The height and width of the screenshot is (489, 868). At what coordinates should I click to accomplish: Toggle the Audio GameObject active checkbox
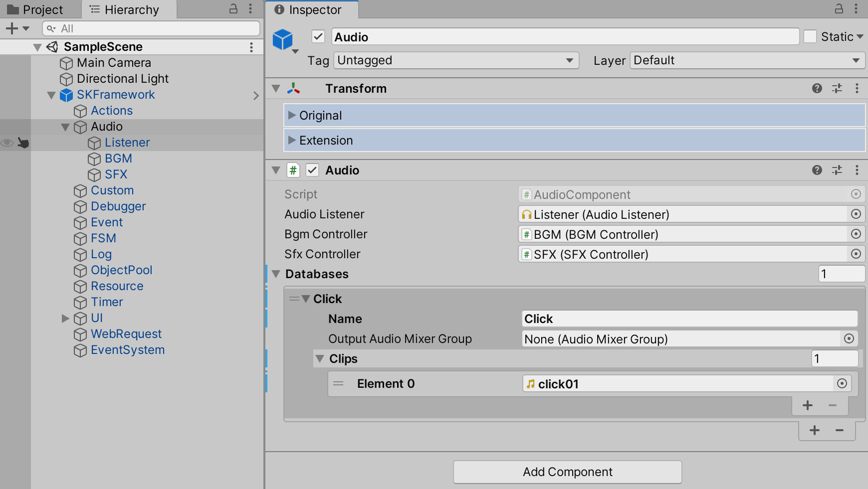coord(318,36)
